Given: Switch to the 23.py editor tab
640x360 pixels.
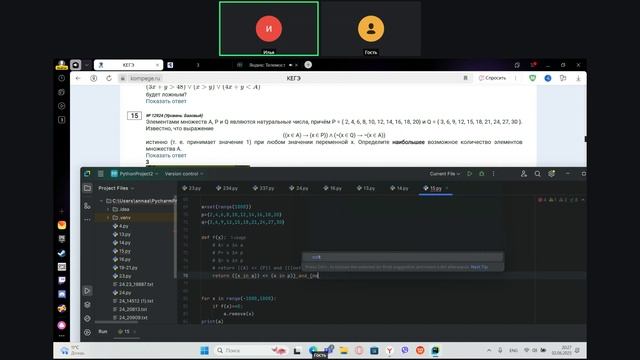Looking at the screenshot, I should click(192, 188).
